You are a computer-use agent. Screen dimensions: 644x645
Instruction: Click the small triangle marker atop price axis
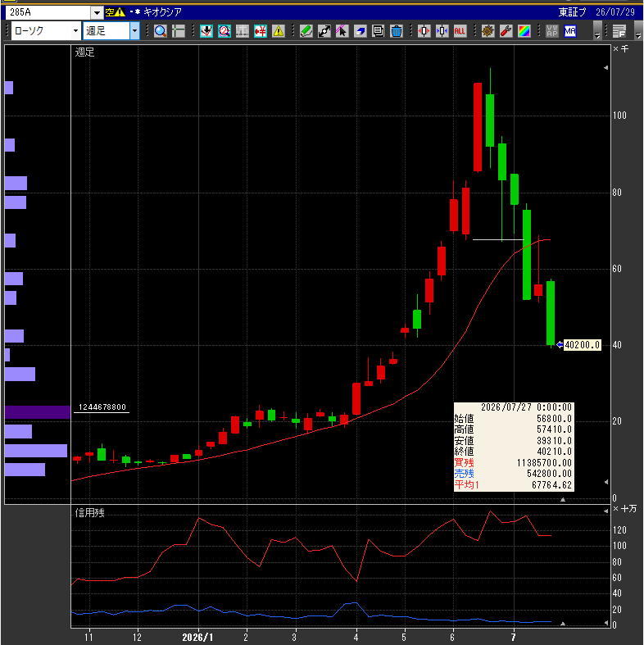point(605,67)
